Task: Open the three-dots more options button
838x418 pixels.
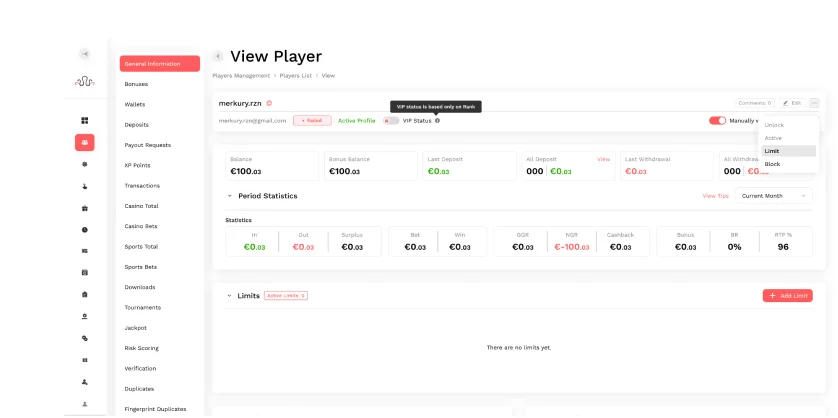Action: (x=814, y=103)
